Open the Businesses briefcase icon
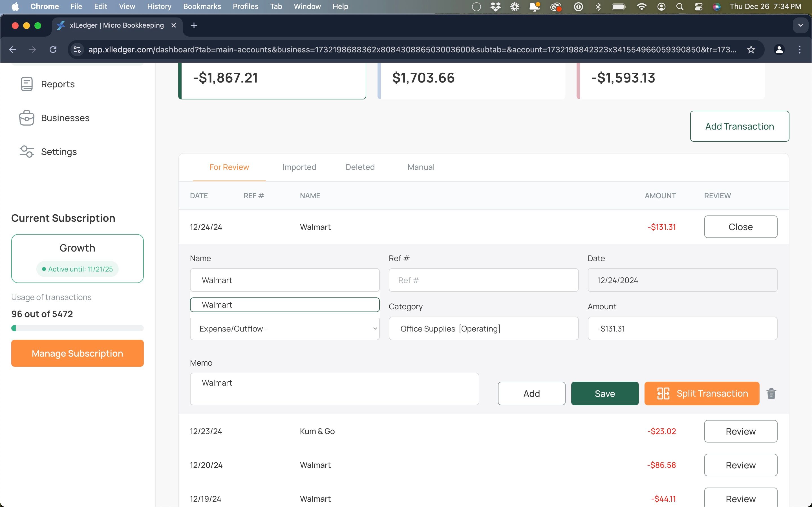Viewport: 812px width, 507px height. click(27, 118)
